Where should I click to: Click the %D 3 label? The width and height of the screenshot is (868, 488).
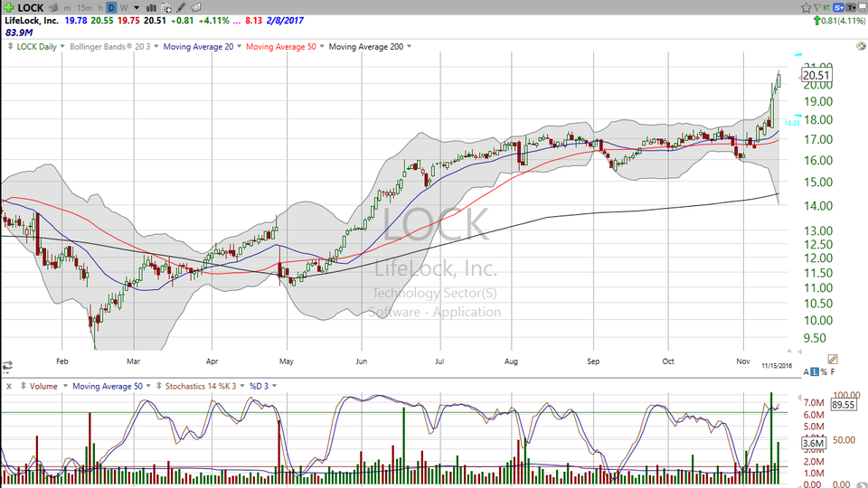tap(259, 386)
